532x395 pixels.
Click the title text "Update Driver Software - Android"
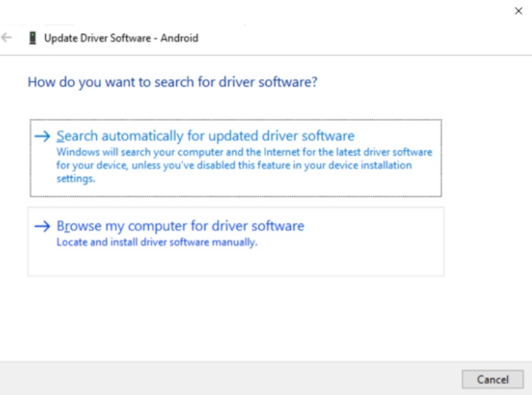(x=121, y=38)
